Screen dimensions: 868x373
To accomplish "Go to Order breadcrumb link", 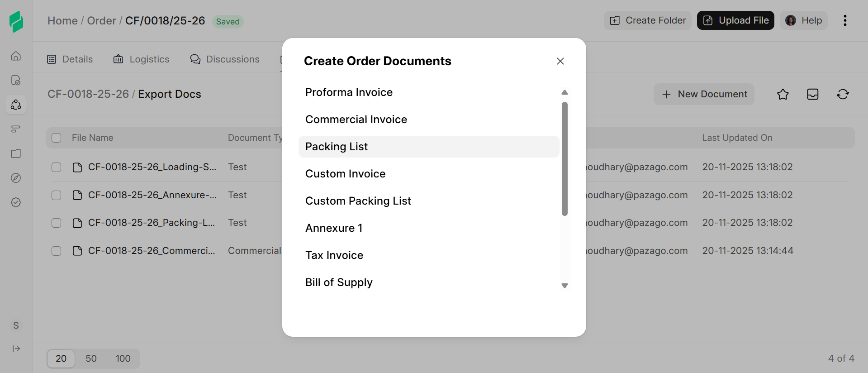I will point(101,21).
